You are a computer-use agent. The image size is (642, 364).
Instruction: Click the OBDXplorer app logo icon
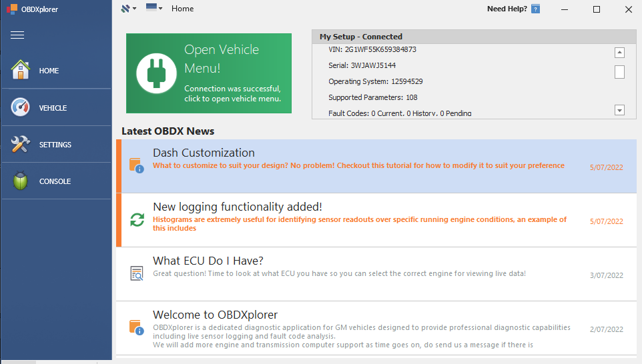point(12,9)
